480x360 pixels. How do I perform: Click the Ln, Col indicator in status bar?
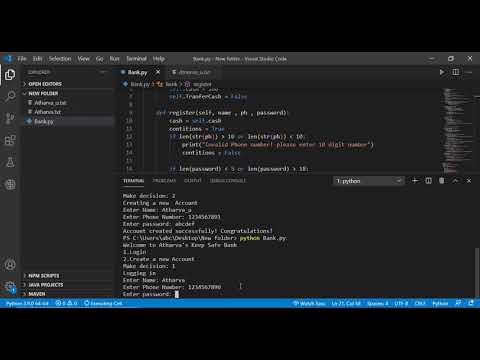tap(346, 303)
